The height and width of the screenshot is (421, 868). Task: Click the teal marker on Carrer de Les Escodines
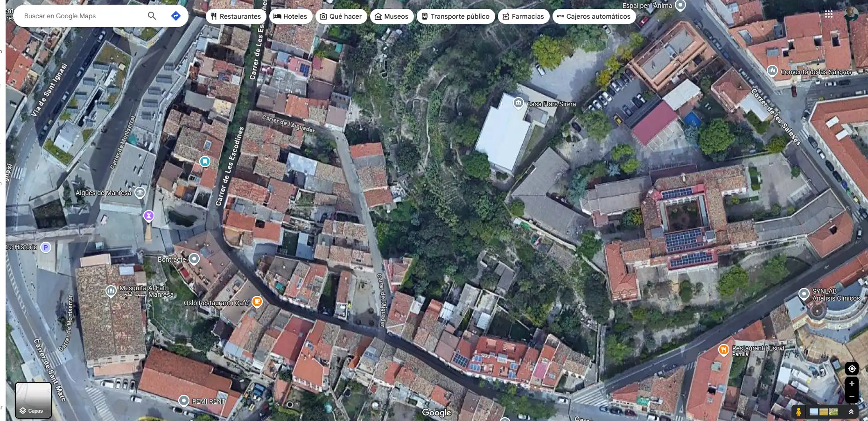click(204, 161)
